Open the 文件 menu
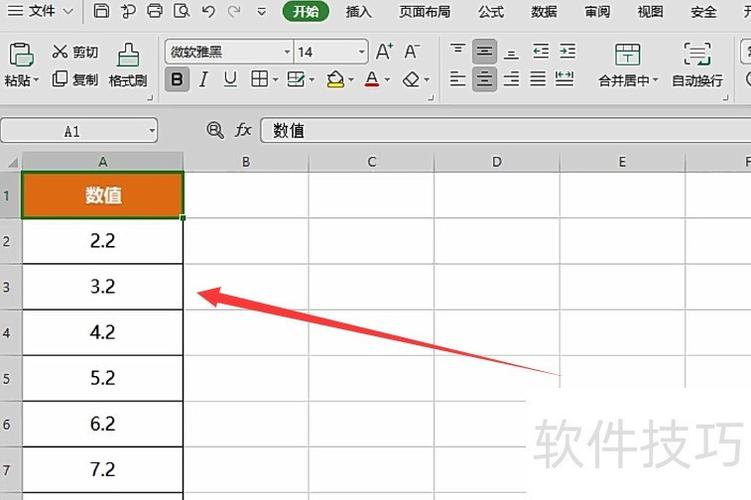The image size is (751, 500). coord(31,11)
